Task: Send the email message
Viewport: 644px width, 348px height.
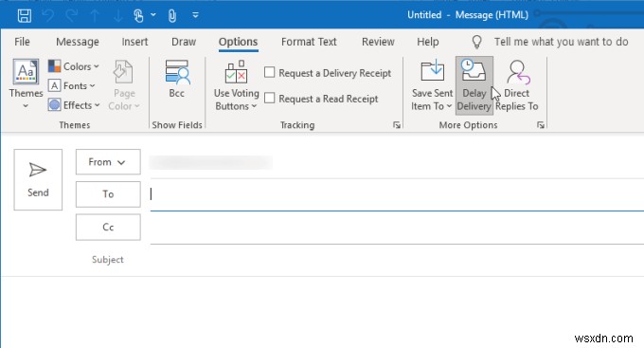Action: point(38,180)
